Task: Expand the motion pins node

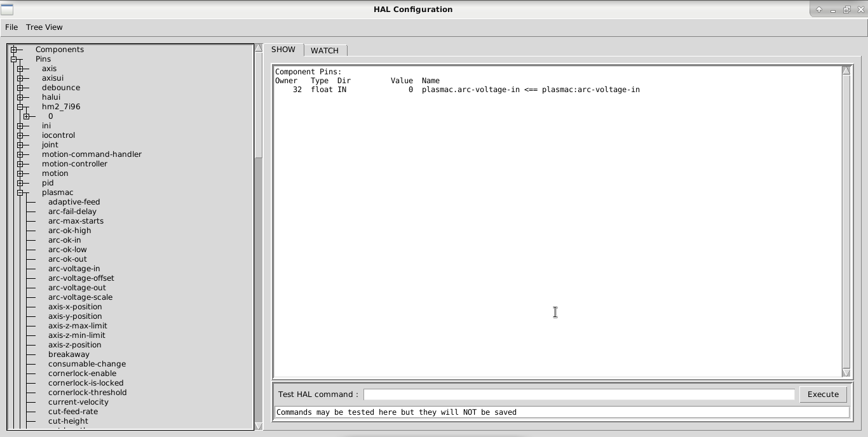Action: [x=20, y=173]
